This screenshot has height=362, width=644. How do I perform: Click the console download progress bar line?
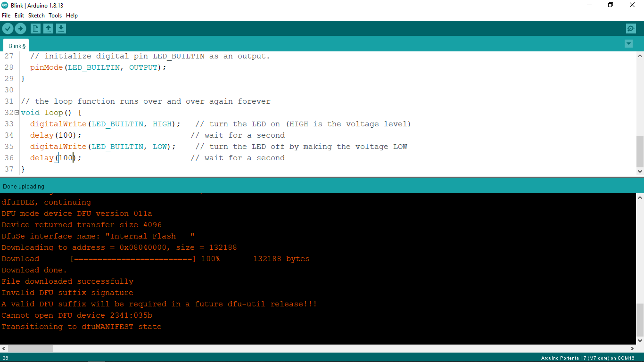pyautogui.click(x=156, y=259)
